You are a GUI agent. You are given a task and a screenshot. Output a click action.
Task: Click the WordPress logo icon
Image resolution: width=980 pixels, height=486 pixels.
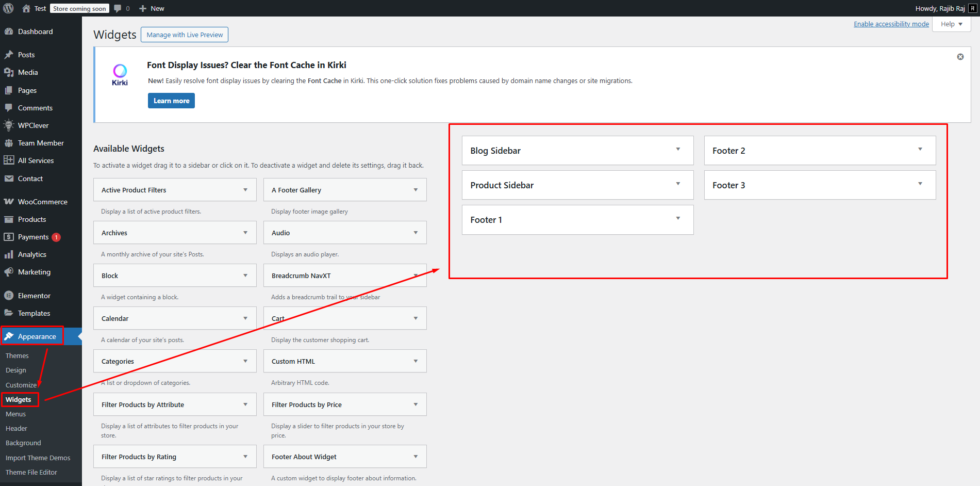[x=8, y=8]
